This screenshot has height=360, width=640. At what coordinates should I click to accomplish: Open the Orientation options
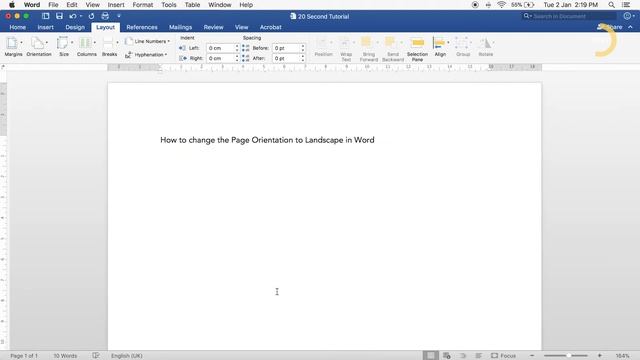click(39, 47)
